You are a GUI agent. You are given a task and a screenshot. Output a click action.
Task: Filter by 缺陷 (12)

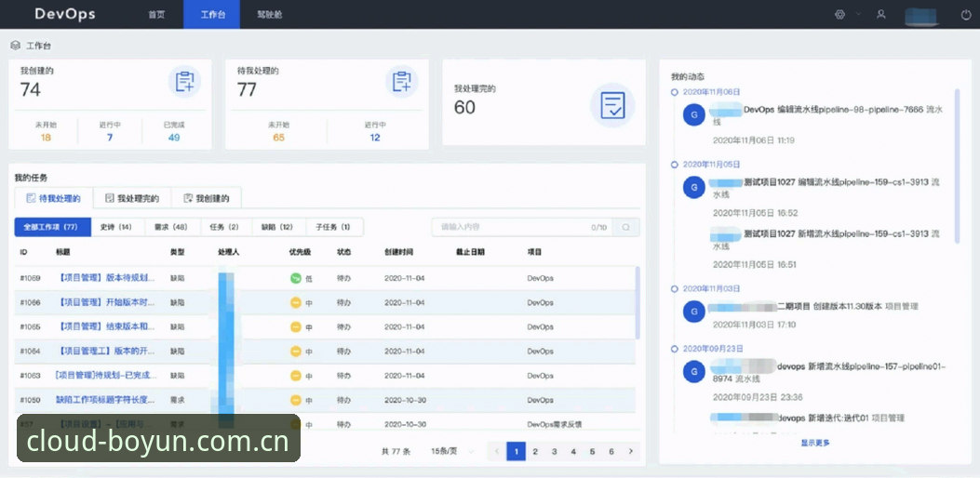pyautogui.click(x=278, y=227)
